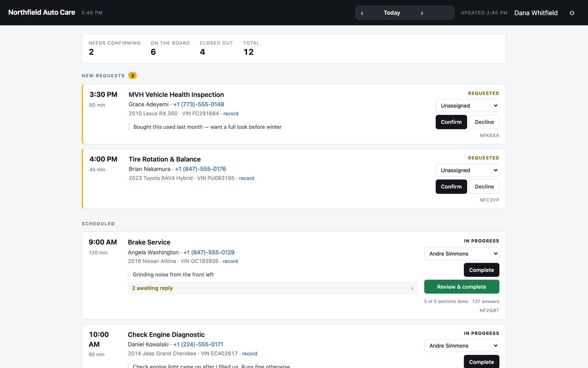This screenshot has width=588, height=368.
Task: Decline Grace Adeyemi's inspection request
Action: coord(484,122)
